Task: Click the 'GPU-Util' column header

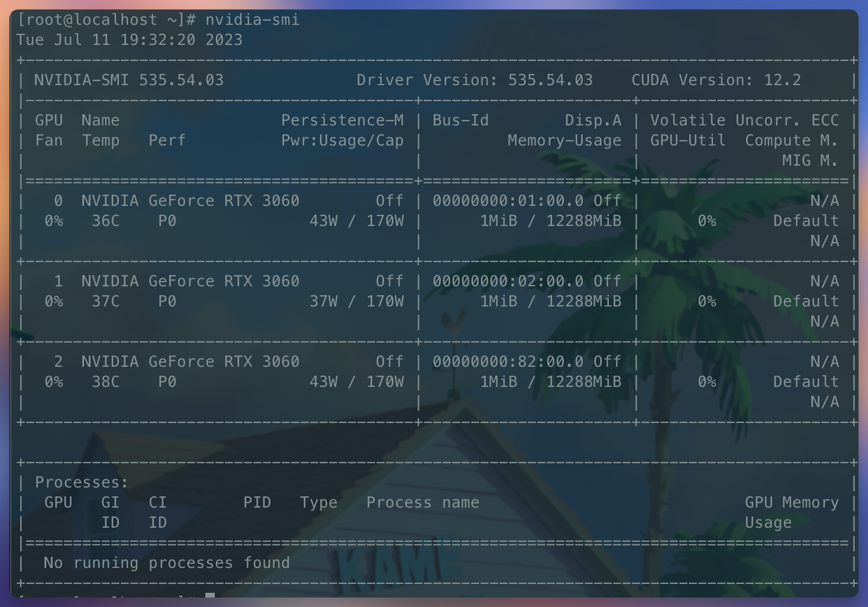Action: [x=688, y=140]
